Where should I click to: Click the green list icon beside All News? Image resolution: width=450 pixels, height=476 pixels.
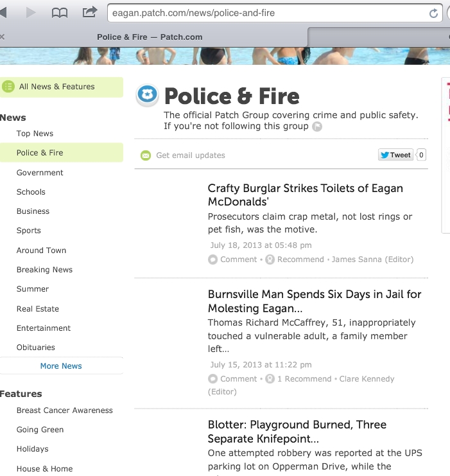(x=8, y=87)
